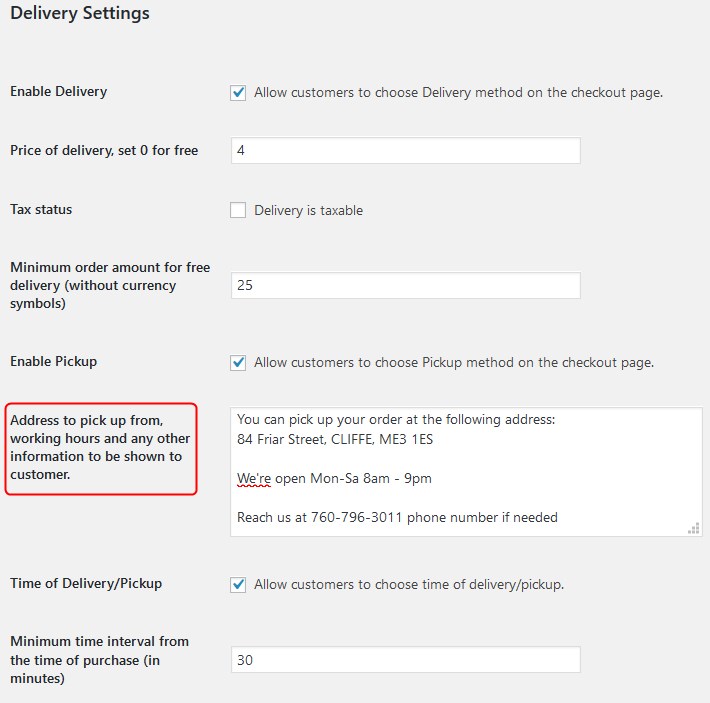The height and width of the screenshot is (703, 710).
Task: Click the Price of delivery input field
Action: coord(405,150)
